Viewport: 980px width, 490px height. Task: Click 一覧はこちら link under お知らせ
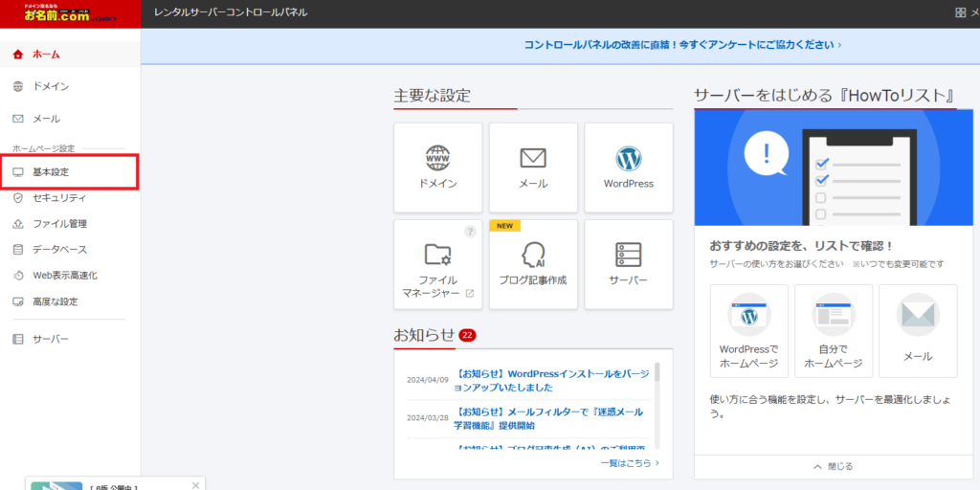pyautogui.click(x=630, y=463)
